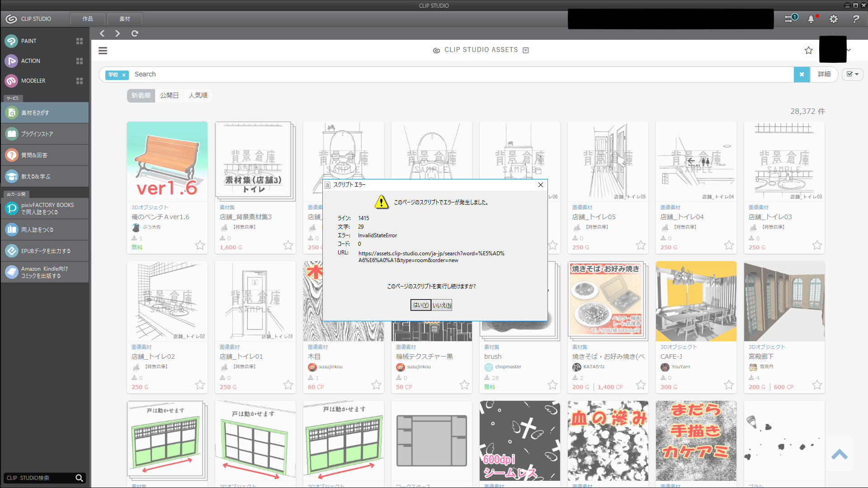This screenshot has width=868, height=488.
Task: Expand the account dropdown arrow at top right
Action: coord(849,50)
